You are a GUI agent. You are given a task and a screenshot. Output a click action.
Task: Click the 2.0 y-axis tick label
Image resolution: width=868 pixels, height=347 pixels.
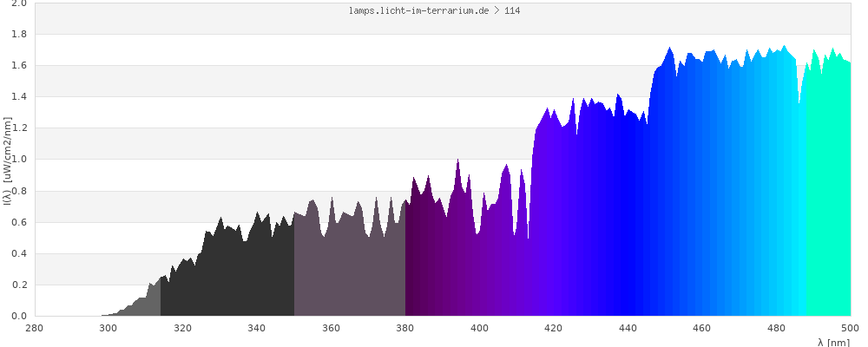(18, 3)
